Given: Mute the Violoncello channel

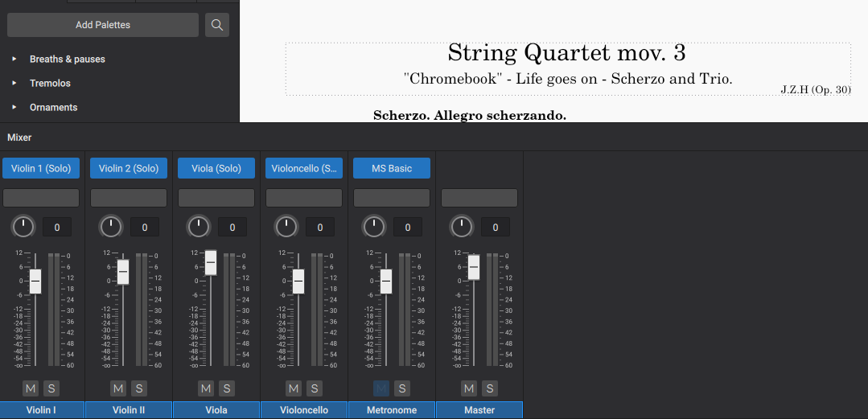Looking at the screenshot, I should 294,388.
